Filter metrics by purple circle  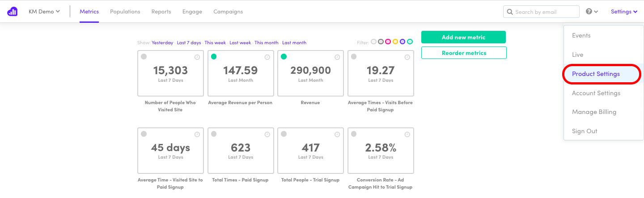pos(402,42)
